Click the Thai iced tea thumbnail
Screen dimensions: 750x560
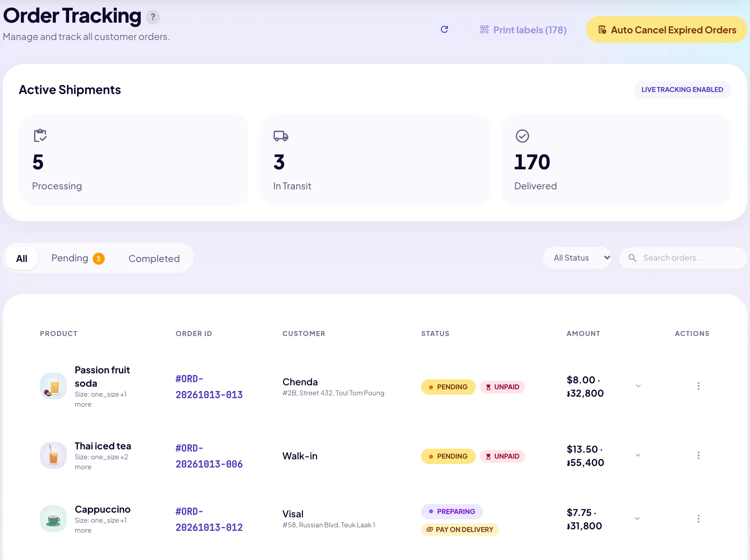click(53, 455)
